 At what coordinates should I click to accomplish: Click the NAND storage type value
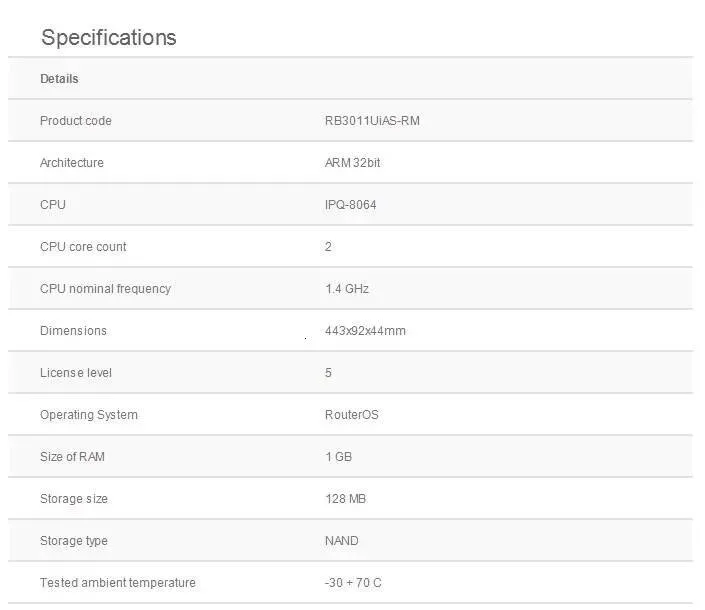342,541
